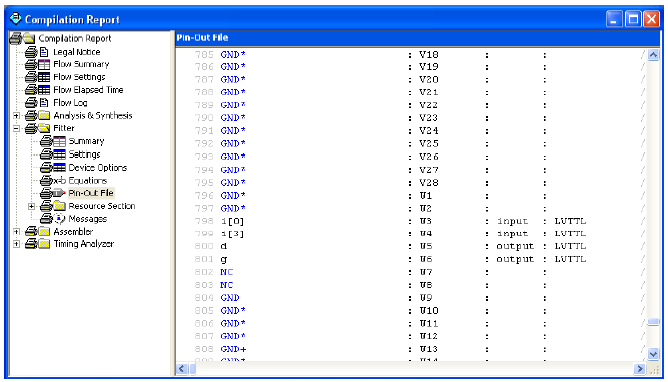Click the Flow Elapsed Time table icon

44,90
